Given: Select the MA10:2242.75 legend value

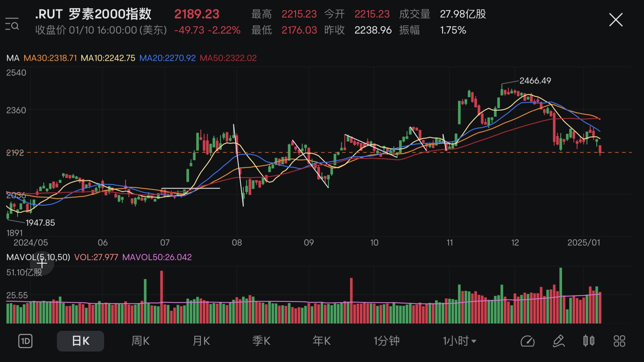Looking at the screenshot, I should (108, 58).
